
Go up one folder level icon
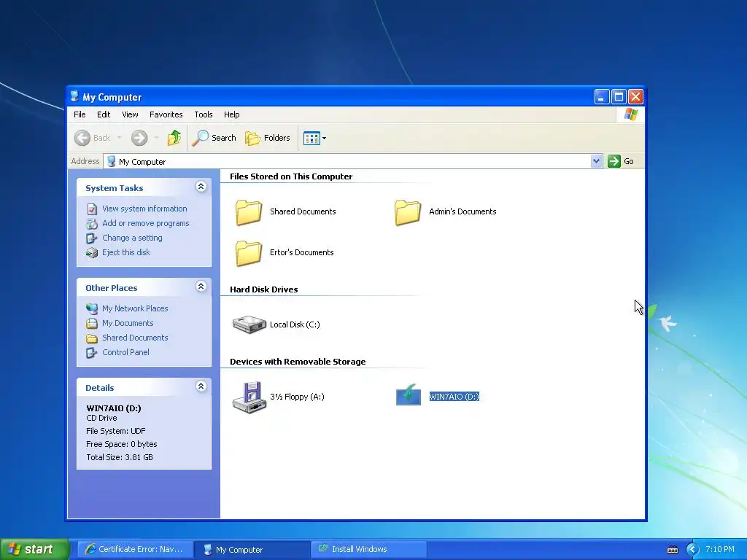click(x=174, y=138)
